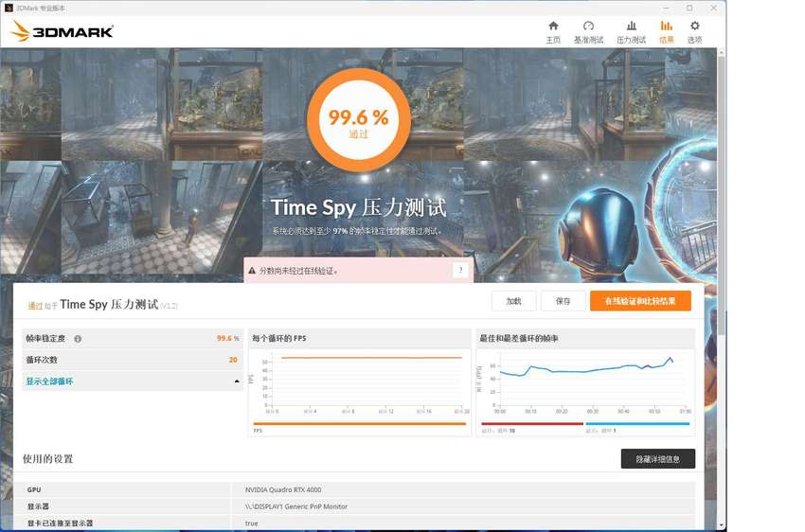805x532 pixels.
Task: Click the 显示全部循环 link text
Action: coord(50,381)
